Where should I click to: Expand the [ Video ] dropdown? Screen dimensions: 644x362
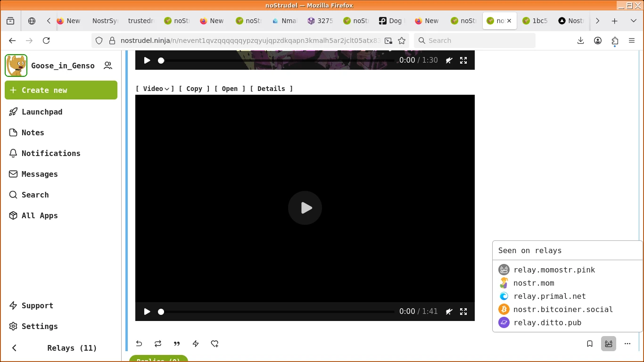[155, 89]
